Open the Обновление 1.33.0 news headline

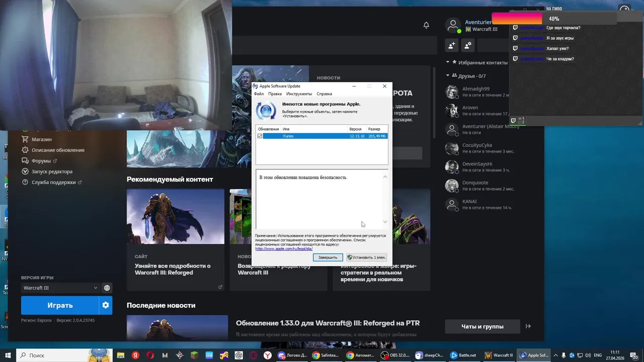328,323
